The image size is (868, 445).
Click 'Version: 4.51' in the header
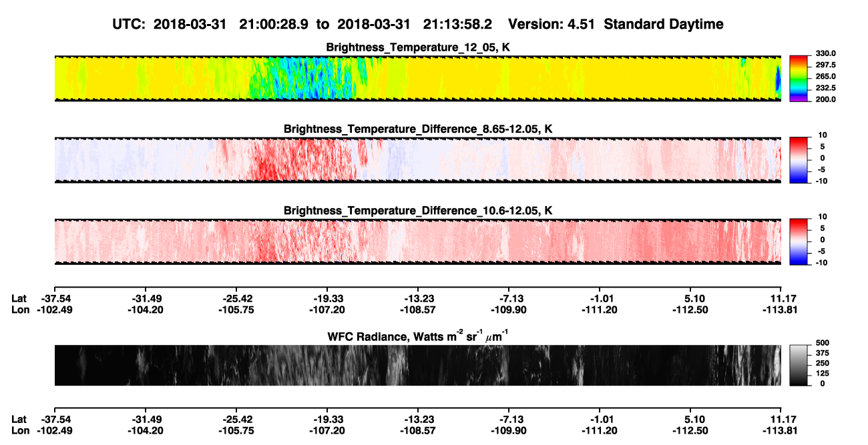click(x=553, y=24)
